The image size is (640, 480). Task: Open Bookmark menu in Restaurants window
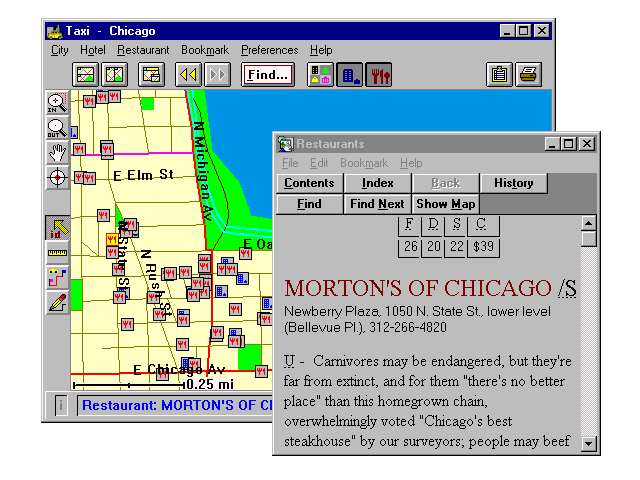364,163
